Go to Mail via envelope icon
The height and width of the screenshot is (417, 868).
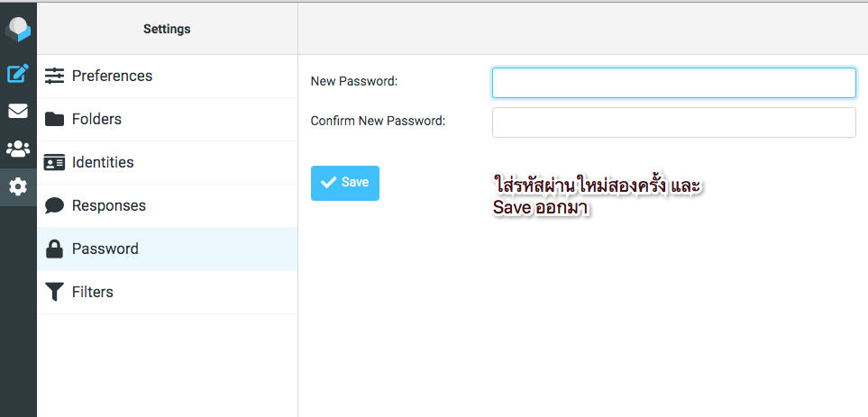pos(18,112)
